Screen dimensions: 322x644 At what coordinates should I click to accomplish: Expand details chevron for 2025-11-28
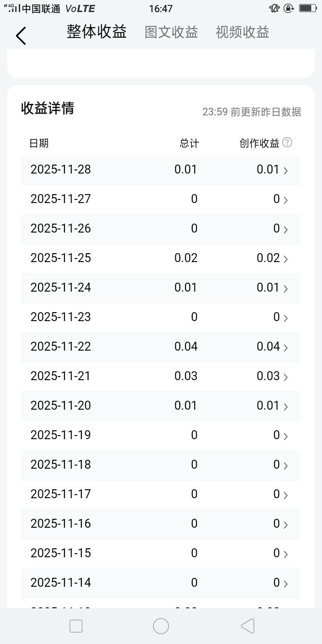[x=286, y=170]
